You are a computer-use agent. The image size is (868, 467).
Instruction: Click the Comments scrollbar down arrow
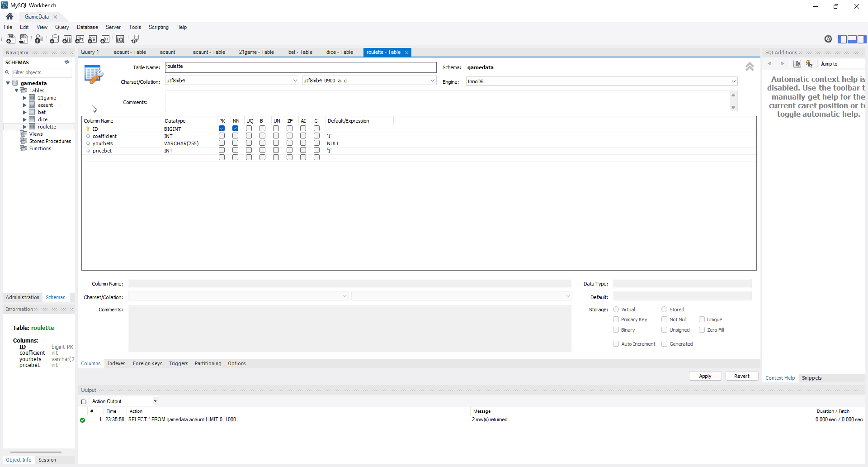point(733,108)
